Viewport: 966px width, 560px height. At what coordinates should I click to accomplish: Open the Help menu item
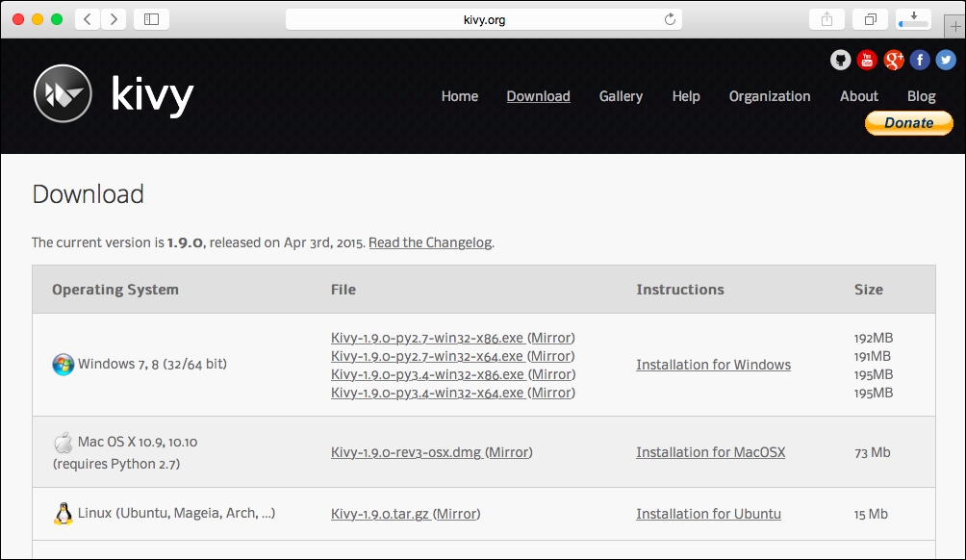686,96
